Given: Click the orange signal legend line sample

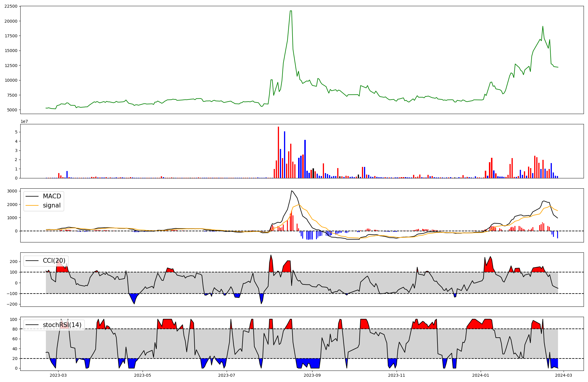Looking at the screenshot, I should pyautogui.click(x=32, y=205).
